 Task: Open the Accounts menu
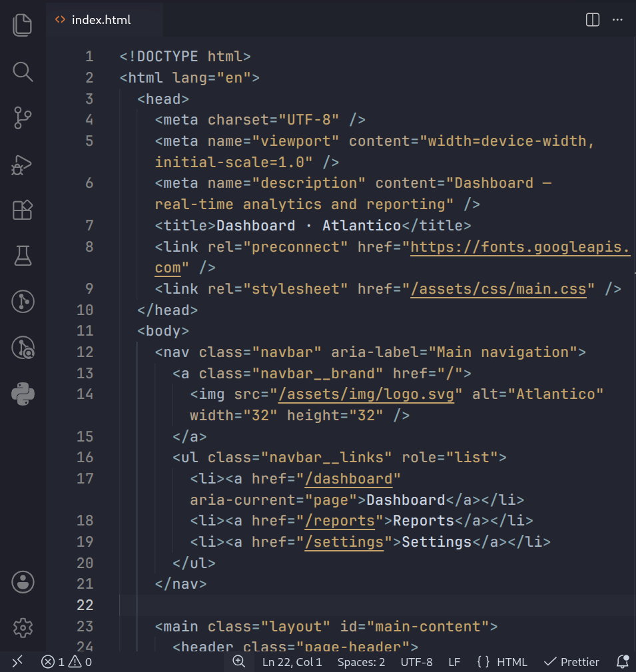(23, 582)
